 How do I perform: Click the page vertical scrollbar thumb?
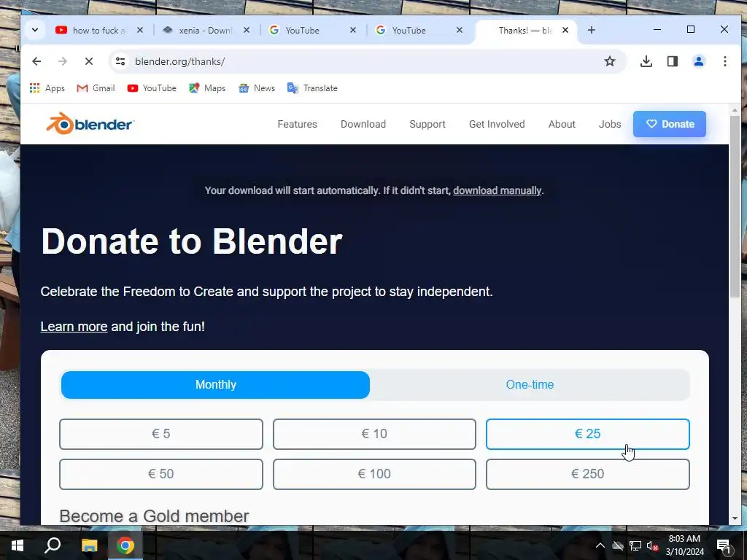point(735,205)
